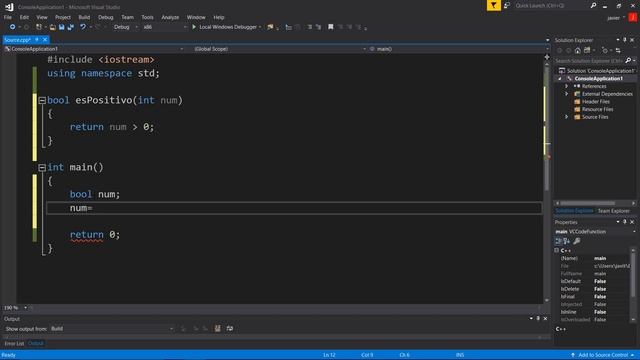Click the New Project icon in toolbar
Image resolution: width=640 pixels, height=360 pixels.
[x=39, y=27]
